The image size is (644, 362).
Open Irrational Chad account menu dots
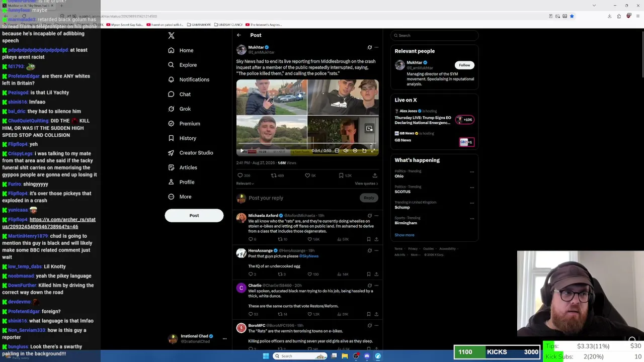click(x=224, y=339)
